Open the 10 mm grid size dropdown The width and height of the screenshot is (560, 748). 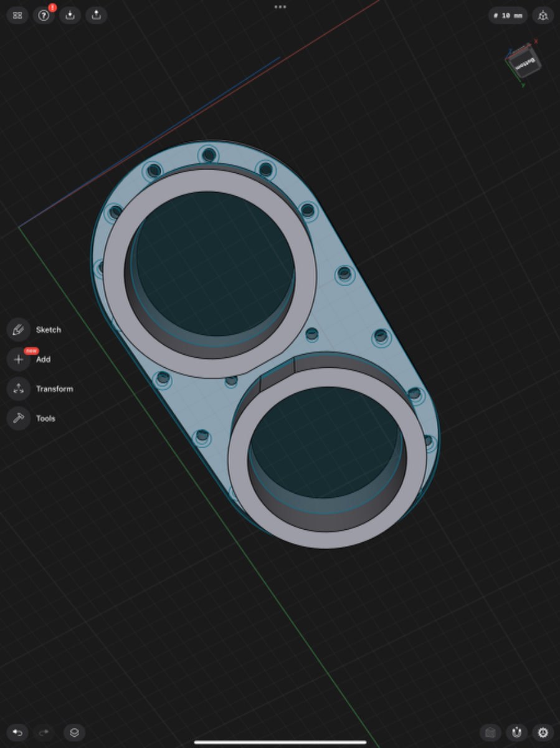508,16
